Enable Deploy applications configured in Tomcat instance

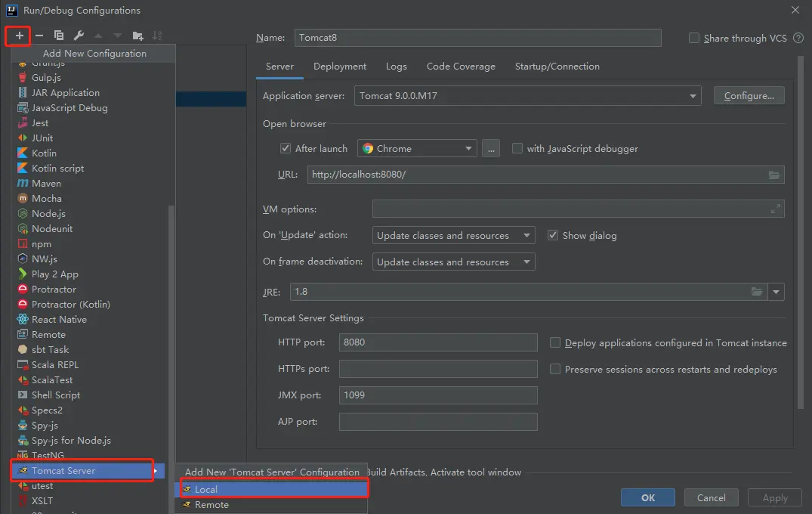[x=554, y=342]
